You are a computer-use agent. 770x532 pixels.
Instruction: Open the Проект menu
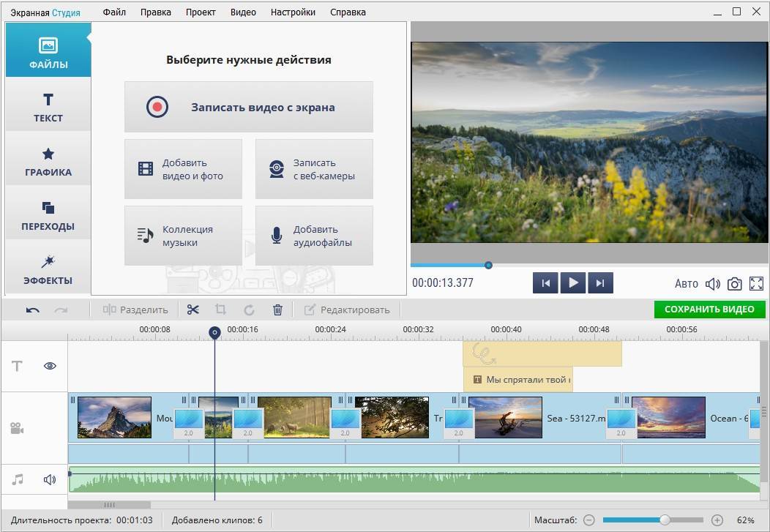pyautogui.click(x=201, y=12)
